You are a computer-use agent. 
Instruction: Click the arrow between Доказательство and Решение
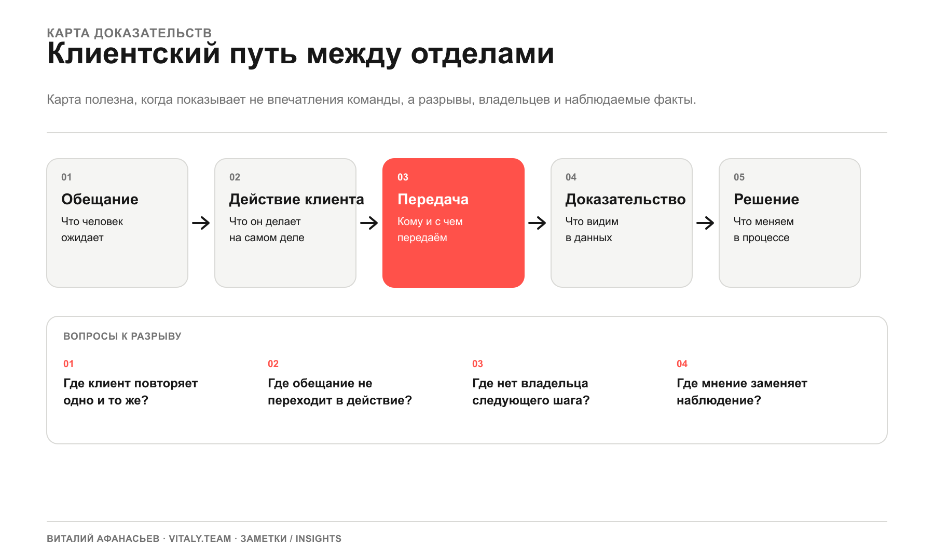[x=705, y=223]
